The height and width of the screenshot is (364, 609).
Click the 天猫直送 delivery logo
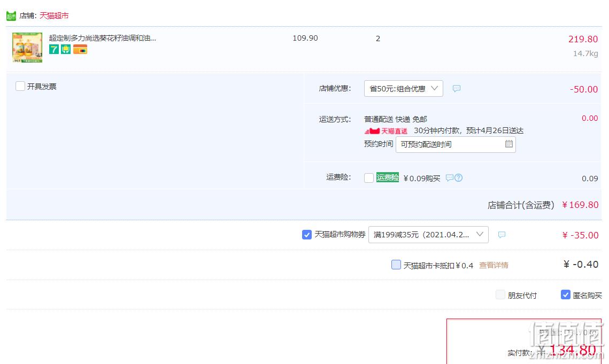point(386,131)
